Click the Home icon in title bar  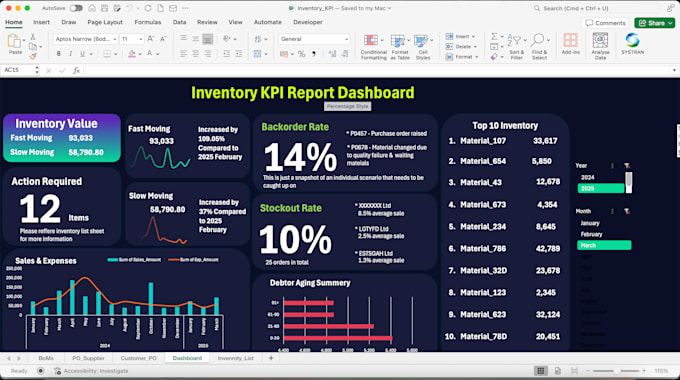[x=92, y=8]
